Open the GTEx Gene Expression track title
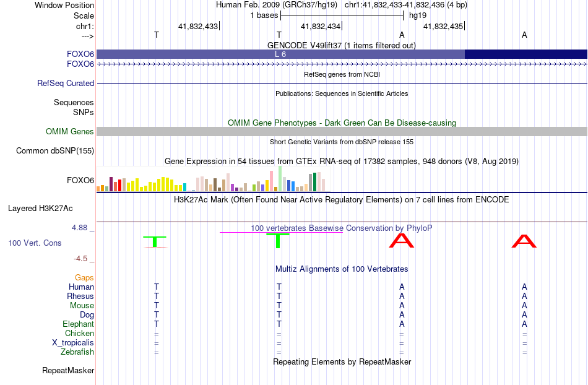 [x=342, y=161]
